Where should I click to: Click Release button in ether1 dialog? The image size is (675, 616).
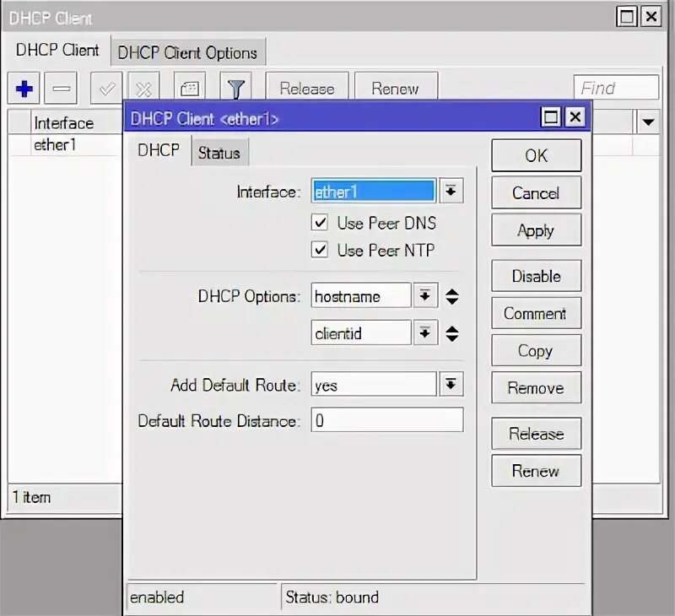click(x=536, y=434)
